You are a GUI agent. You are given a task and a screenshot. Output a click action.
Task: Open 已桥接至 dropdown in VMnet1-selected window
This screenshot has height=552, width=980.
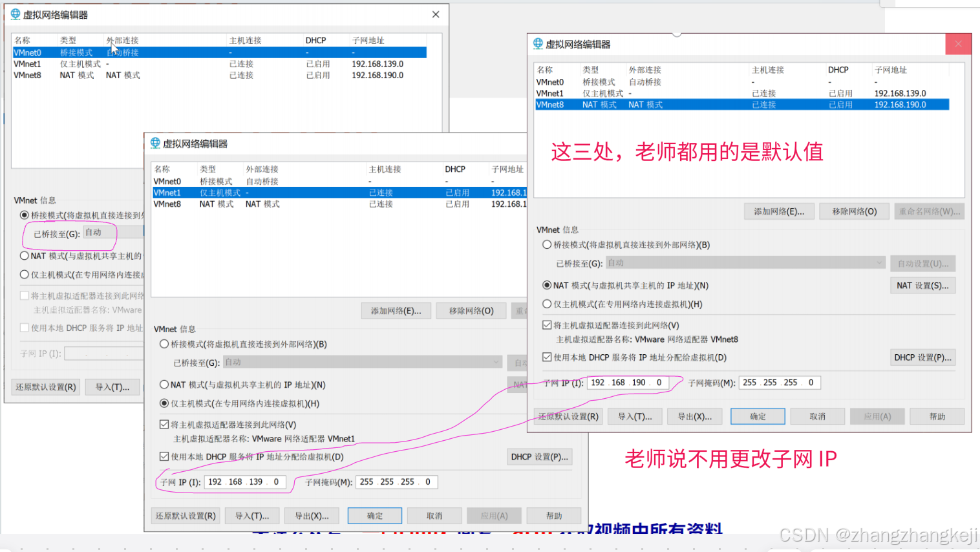click(x=362, y=363)
